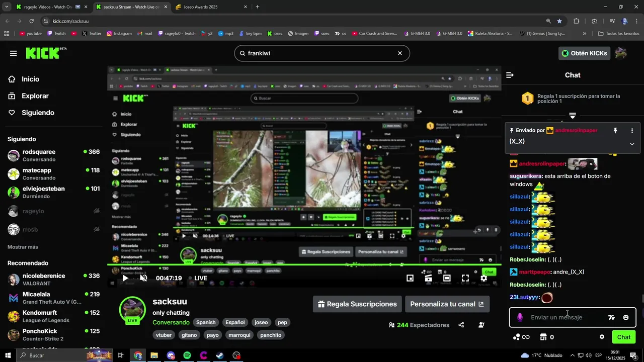644x362 pixels.
Task: Expand pinned message dropdown chevron
Action: pos(632,144)
